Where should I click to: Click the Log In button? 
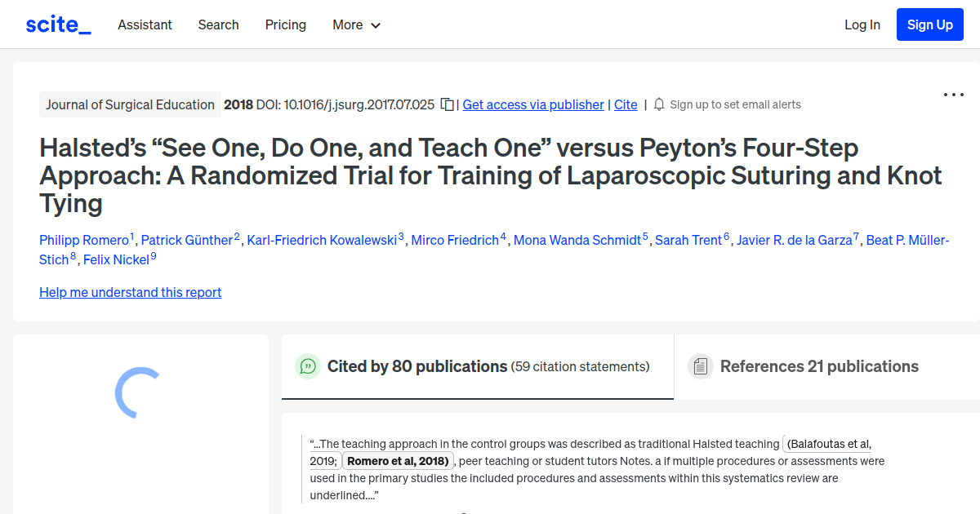pos(862,24)
